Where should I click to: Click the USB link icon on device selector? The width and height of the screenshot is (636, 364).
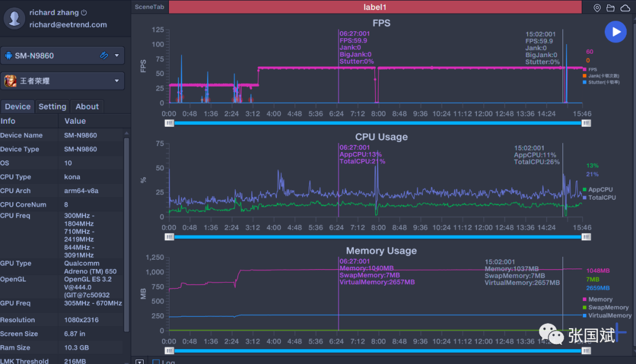104,55
